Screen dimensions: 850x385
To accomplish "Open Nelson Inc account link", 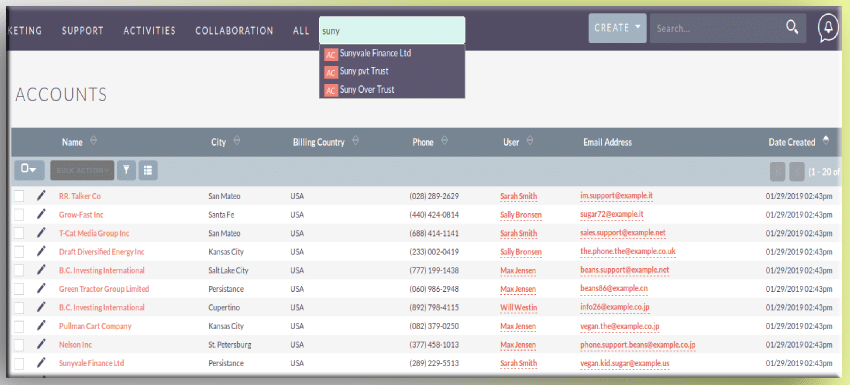I will coord(75,344).
